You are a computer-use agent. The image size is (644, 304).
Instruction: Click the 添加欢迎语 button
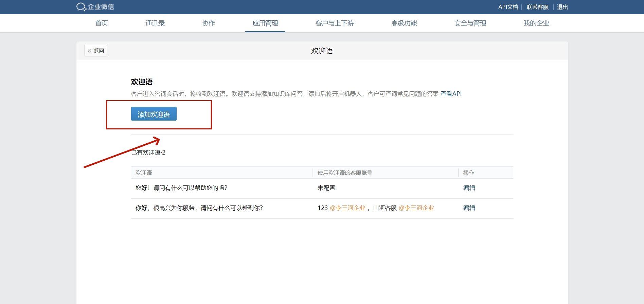154,114
